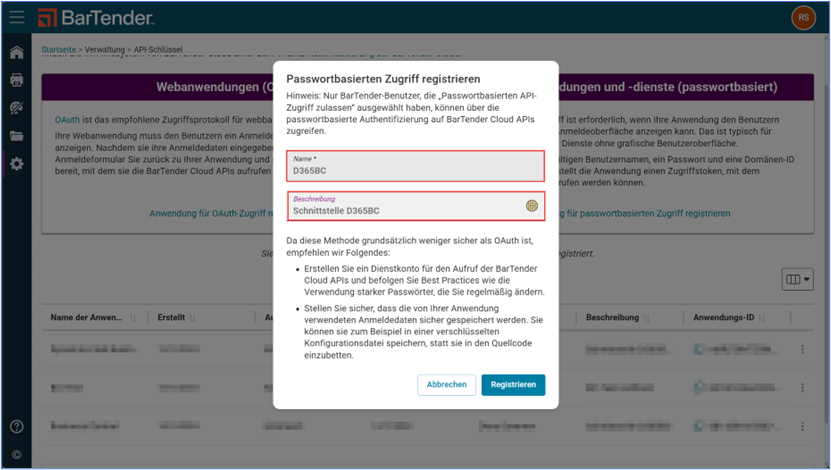Open the folder Files sidebar icon
831x470 pixels.
[x=16, y=136]
